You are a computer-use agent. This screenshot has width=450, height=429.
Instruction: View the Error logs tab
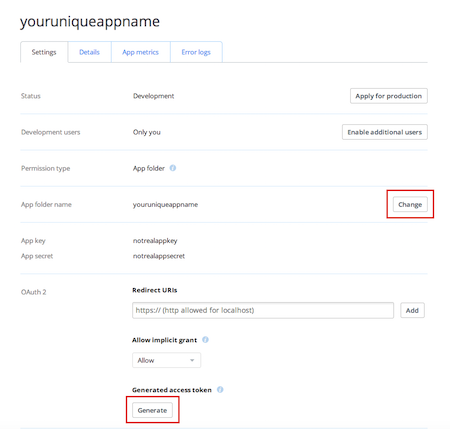(196, 52)
